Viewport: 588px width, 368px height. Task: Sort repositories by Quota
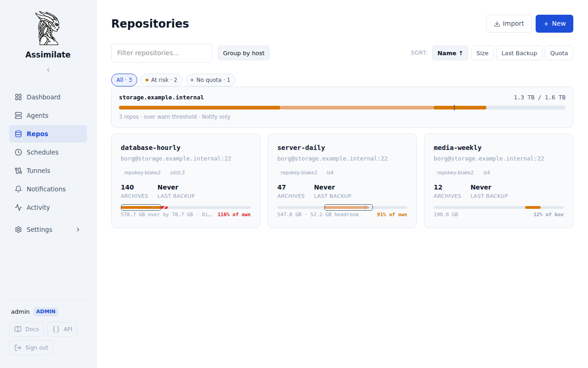click(x=559, y=53)
